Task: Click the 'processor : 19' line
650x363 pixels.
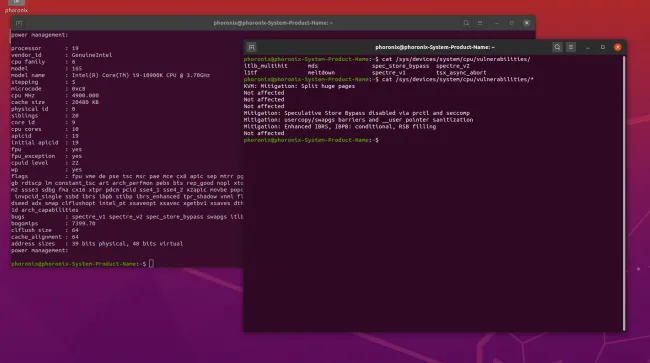Action: pyautogui.click(x=45, y=48)
